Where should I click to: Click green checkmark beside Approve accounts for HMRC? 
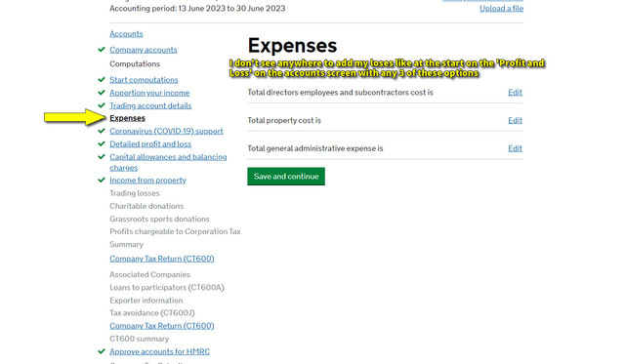click(102, 351)
